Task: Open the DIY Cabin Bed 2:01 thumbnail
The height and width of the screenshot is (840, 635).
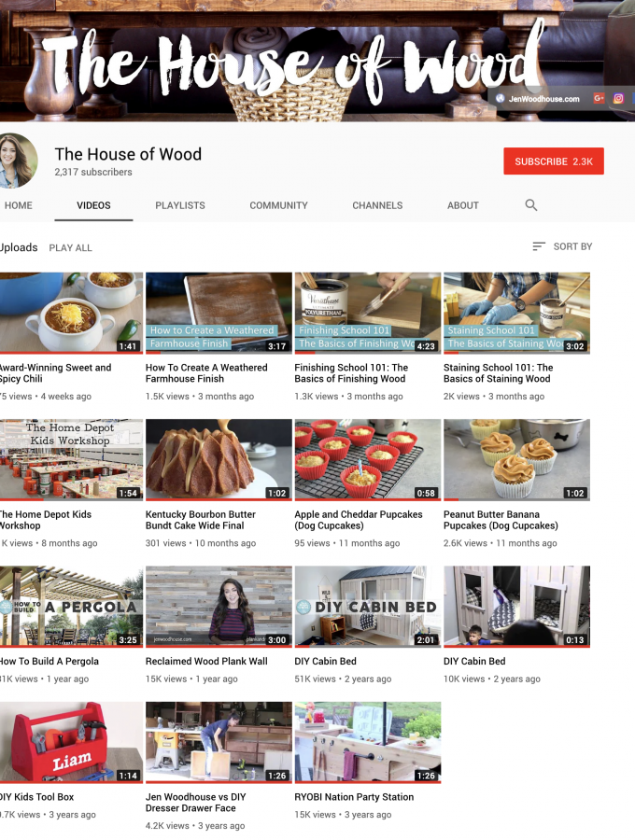Action: tap(367, 606)
